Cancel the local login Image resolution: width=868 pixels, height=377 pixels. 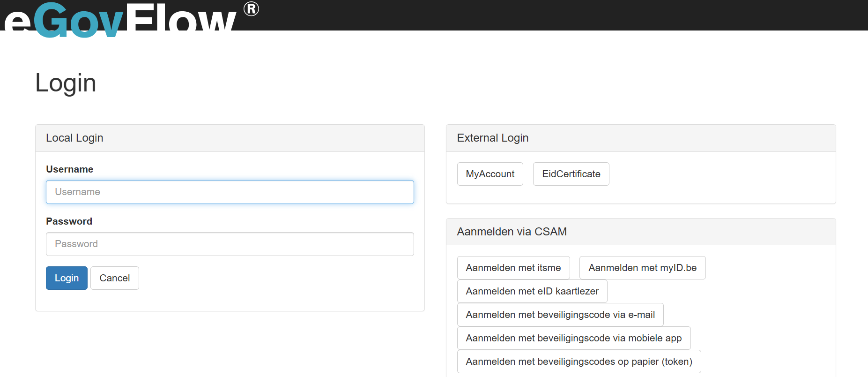115,278
